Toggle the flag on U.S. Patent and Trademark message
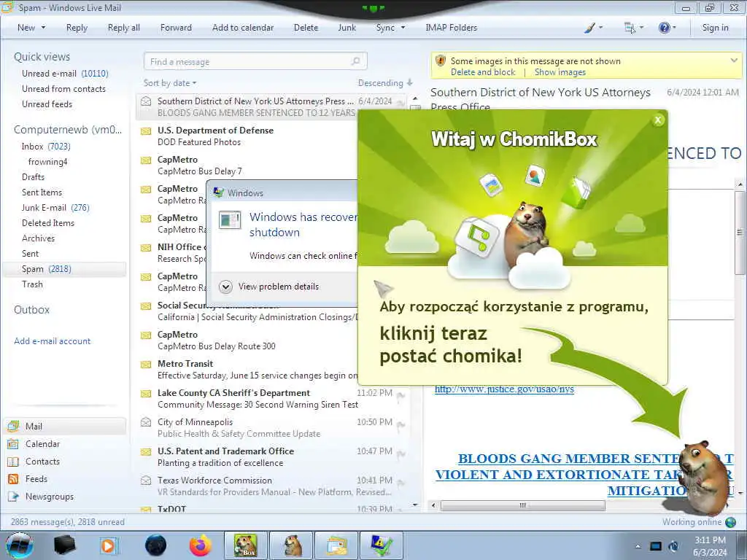747x560 pixels. click(x=400, y=454)
